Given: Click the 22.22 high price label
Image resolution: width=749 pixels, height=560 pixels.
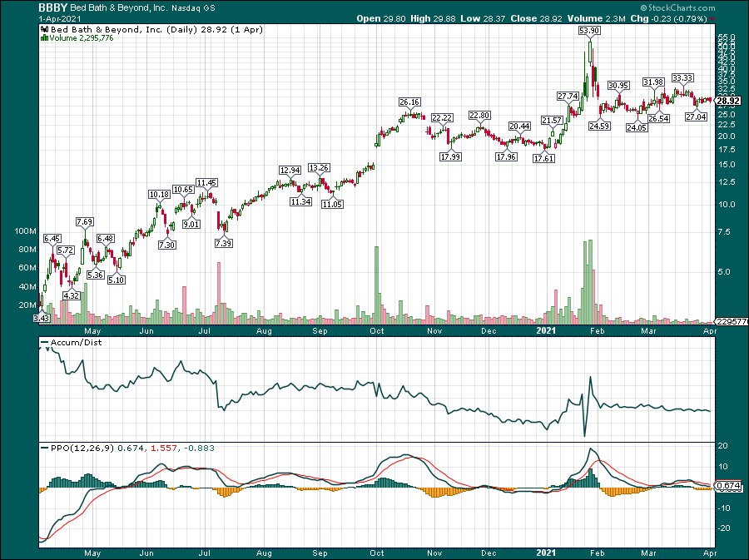Looking at the screenshot, I should (x=442, y=118).
